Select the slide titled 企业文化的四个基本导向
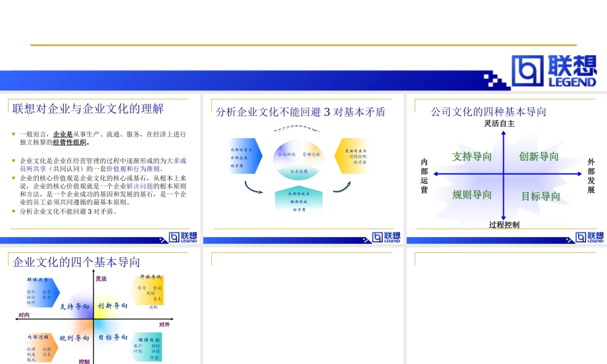Viewport: 607px width, 364px height. [x=100, y=306]
